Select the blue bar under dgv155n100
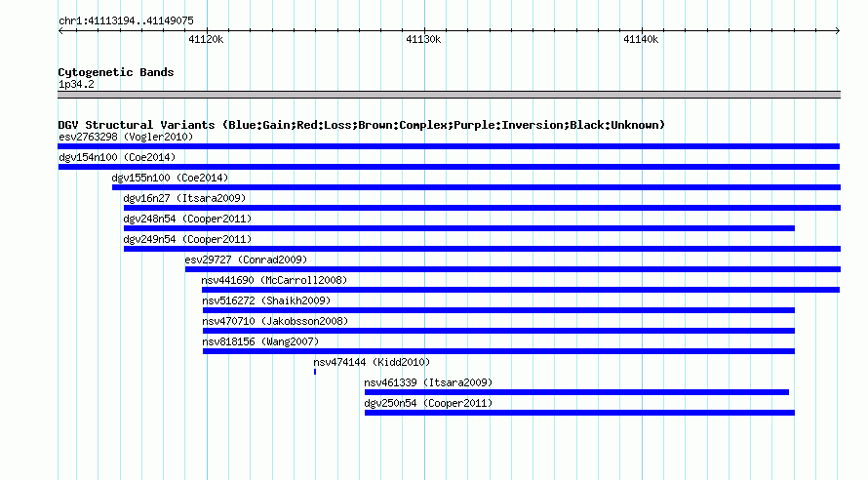This screenshot has width=868, height=480. point(476,187)
